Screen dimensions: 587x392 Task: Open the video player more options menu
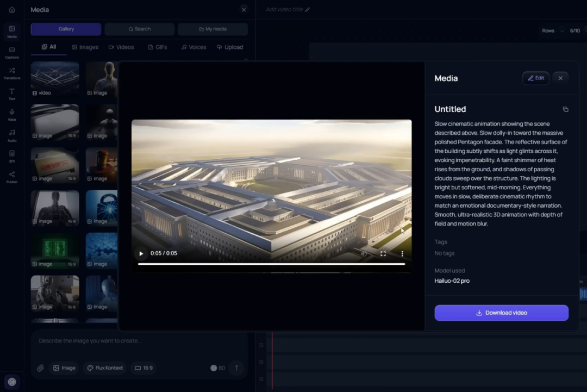[402, 253]
